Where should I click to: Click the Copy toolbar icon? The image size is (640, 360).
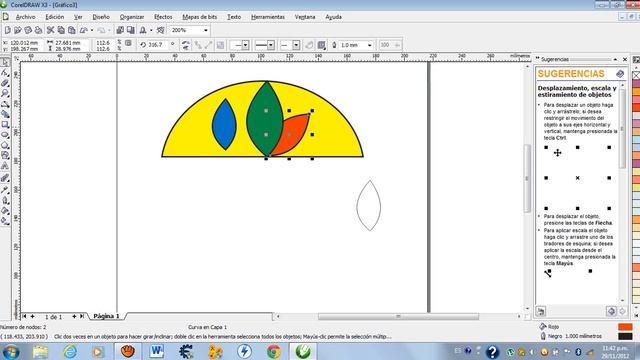(61, 30)
